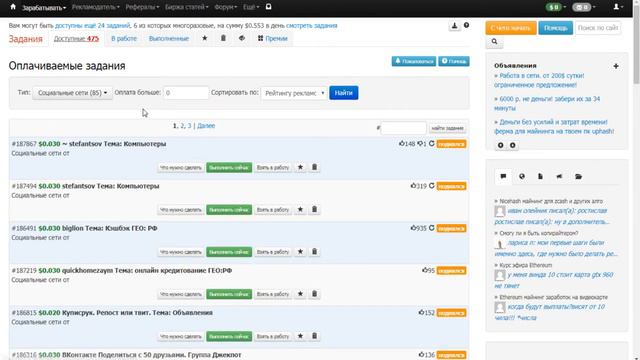Switch to Выполненные tab

coord(169,39)
